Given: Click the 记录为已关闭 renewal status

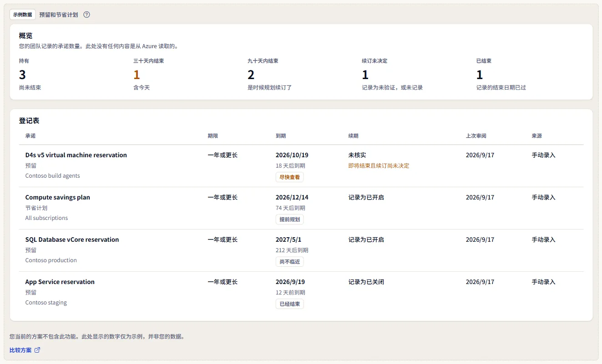Looking at the screenshot, I should [366, 282].
